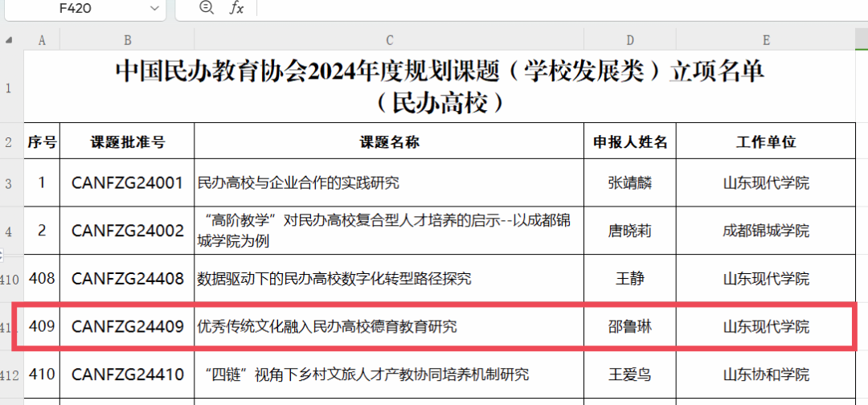Click the zoom magnifier icon in formula bar
Screen dimensions: 868x405
(207, 8)
